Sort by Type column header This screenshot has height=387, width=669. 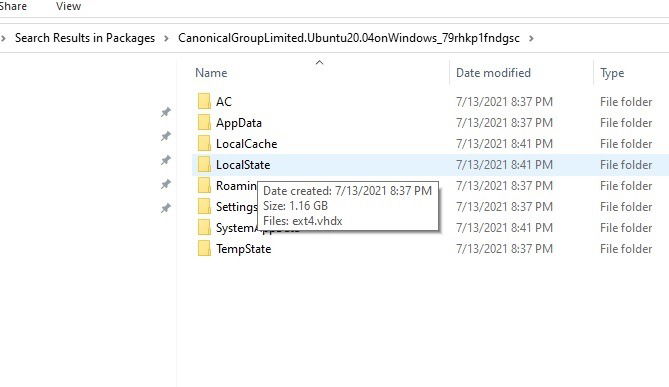click(x=612, y=73)
